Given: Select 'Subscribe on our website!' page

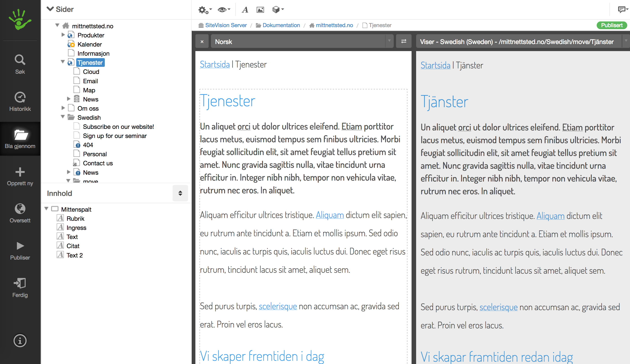Looking at the screenshot, I should [118, 127].
